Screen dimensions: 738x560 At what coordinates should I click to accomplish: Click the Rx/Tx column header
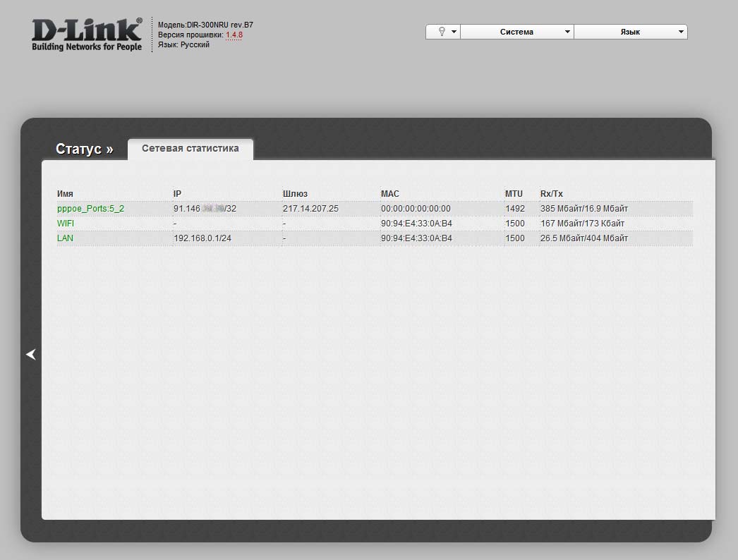coord(551,194)
